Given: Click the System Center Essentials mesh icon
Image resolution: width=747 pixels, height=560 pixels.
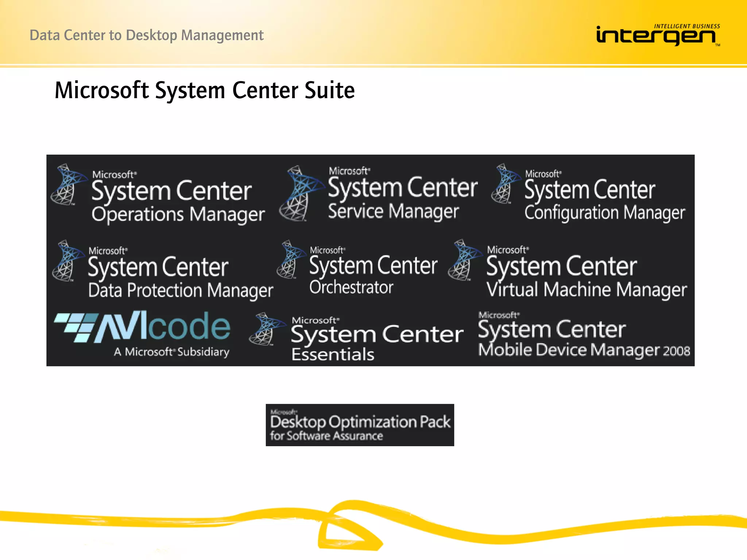Looking at the screenshot, I should click(x=267, y=329).
